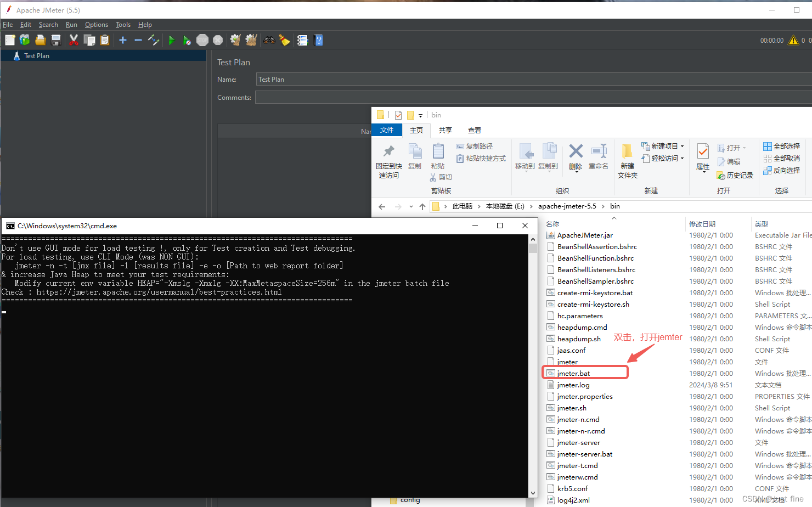Toggle element enabled state in JMeter toolbar

pos(154,40)
